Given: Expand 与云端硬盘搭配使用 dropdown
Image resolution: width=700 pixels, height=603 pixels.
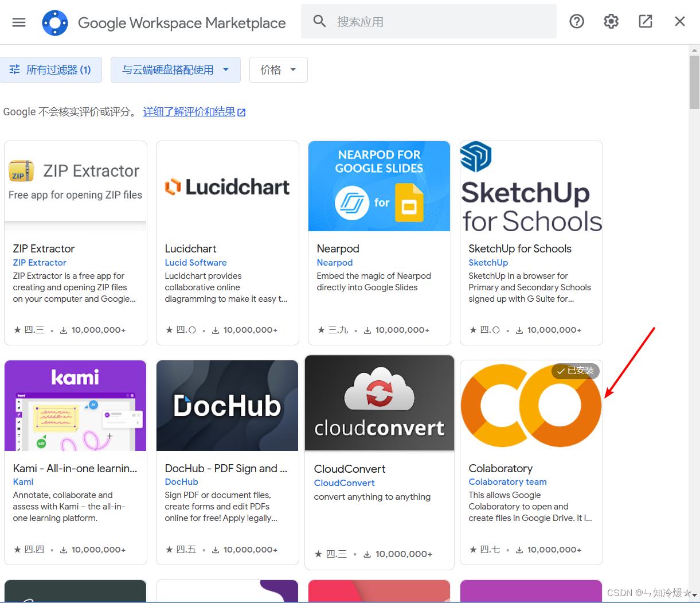Looking at the screenshot, I should [x=175, y=69].
